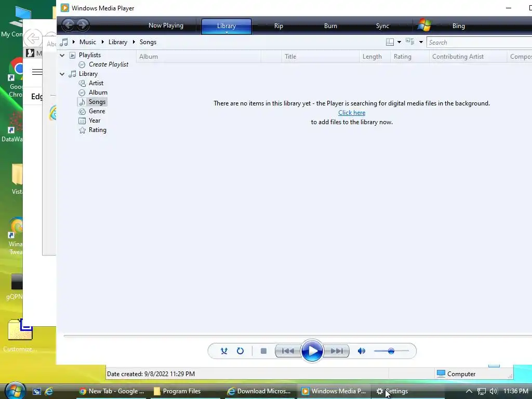Click the Computer location in Explorer status bar
Viewport: 532px width, 399px height.
click(x=456, y=374)
